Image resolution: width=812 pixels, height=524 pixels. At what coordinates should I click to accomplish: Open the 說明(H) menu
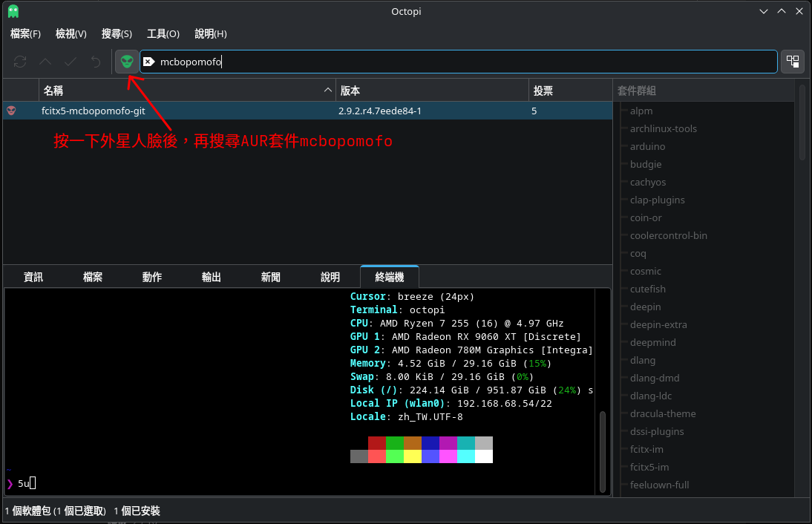(x=211, y=33)
